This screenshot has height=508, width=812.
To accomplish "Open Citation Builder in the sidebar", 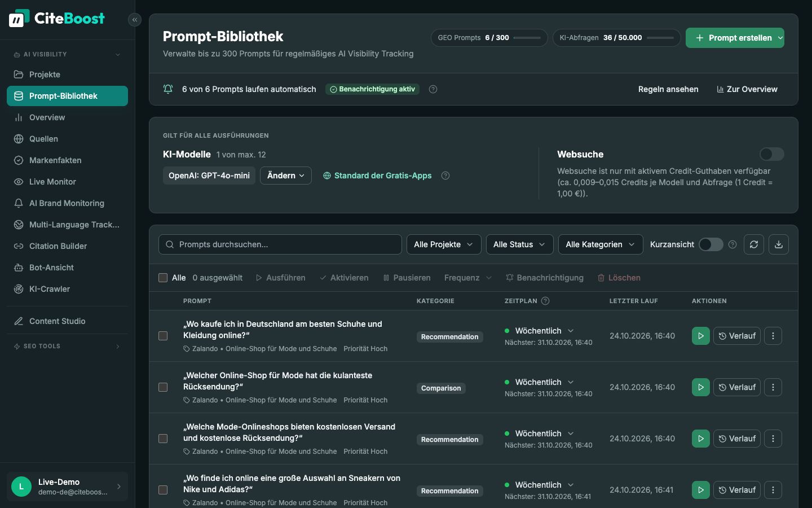I will pos(67,246).
